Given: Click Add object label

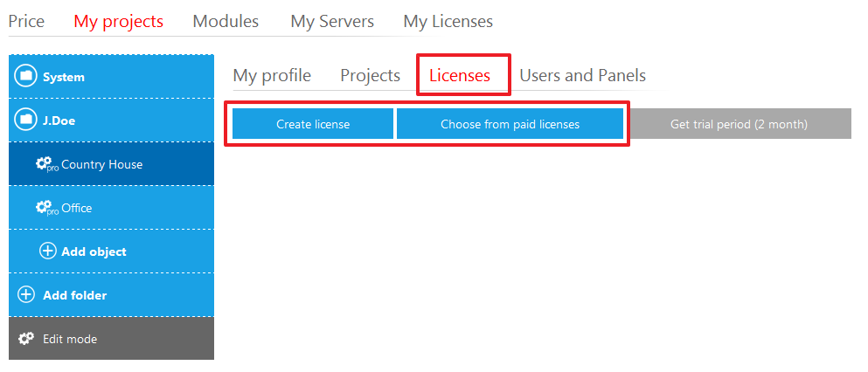Looking at the screenshot, I should pyautogui.click(x=94, y=251).
